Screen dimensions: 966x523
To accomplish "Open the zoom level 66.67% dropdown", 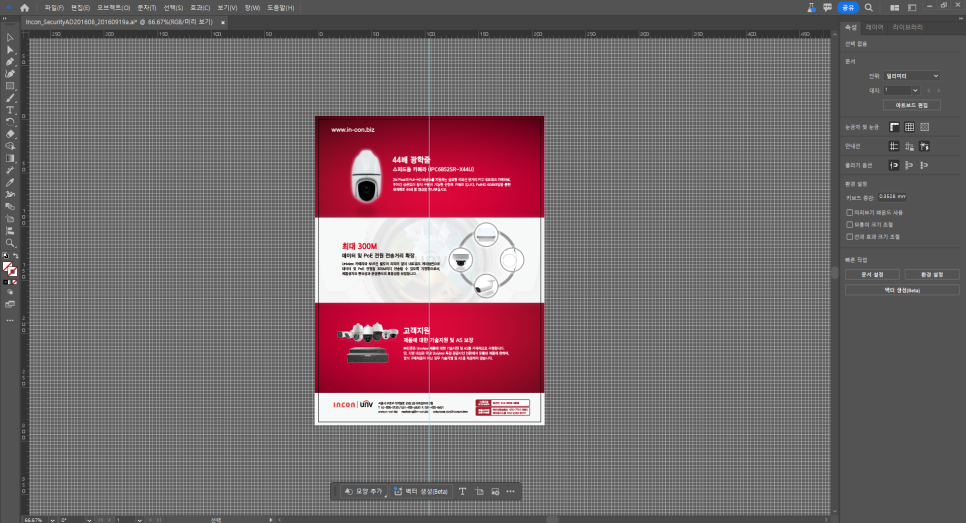I will coord(52,520).
